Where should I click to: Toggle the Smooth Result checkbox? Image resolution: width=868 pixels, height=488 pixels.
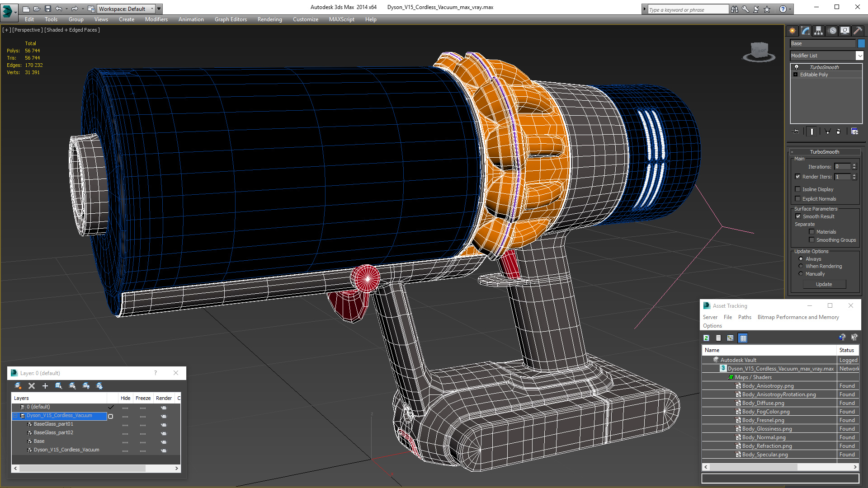click(x=798, y=216)
